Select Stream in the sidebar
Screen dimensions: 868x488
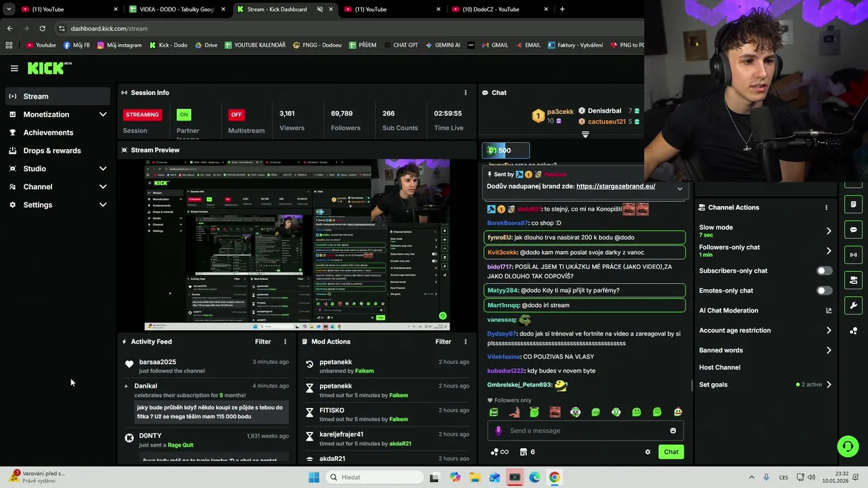(x=58, y=96)
